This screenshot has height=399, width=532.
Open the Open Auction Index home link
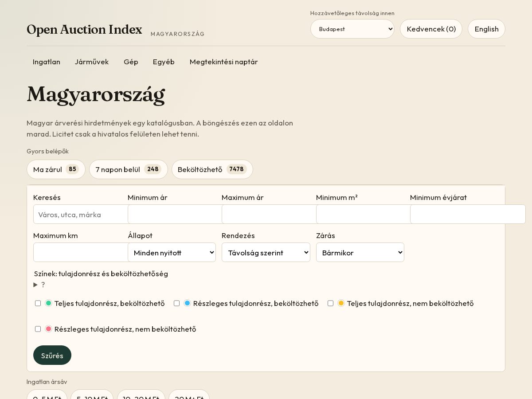coord(84,29)
